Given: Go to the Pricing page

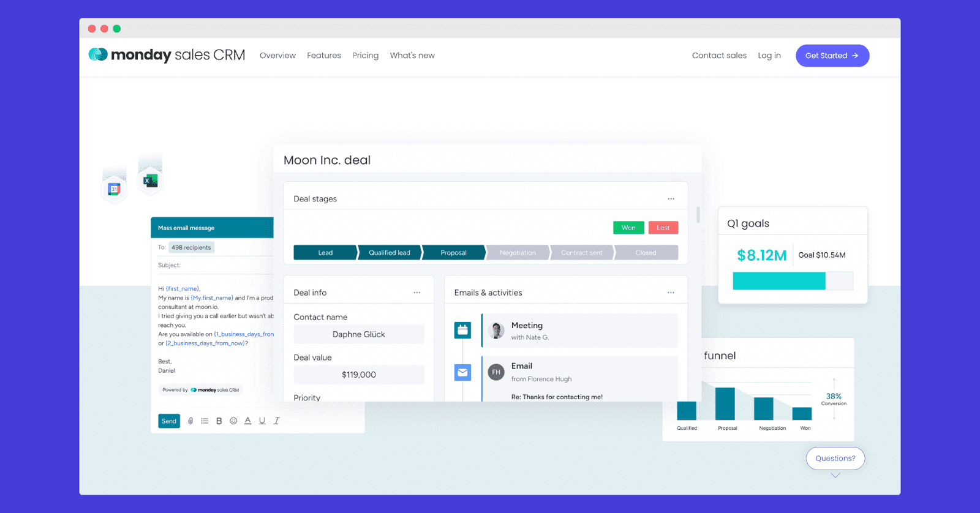Looking at the screenshot, I should [x=366, y=56].
